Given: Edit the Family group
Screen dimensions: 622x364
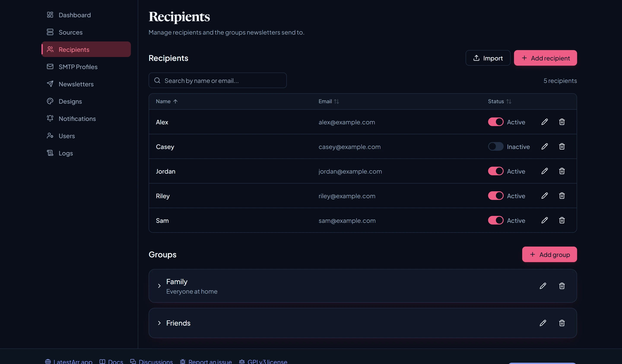Looking at the screenshot, I should pos(543,286).
